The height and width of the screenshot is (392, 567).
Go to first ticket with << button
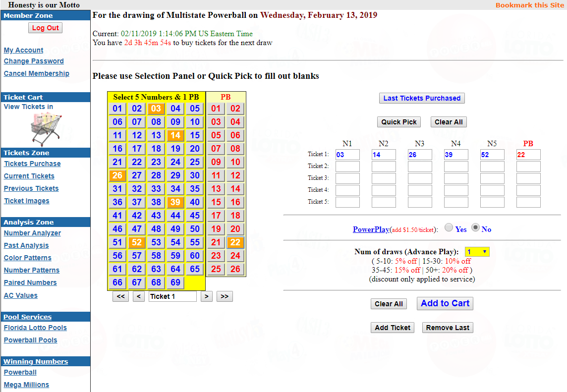121,296
